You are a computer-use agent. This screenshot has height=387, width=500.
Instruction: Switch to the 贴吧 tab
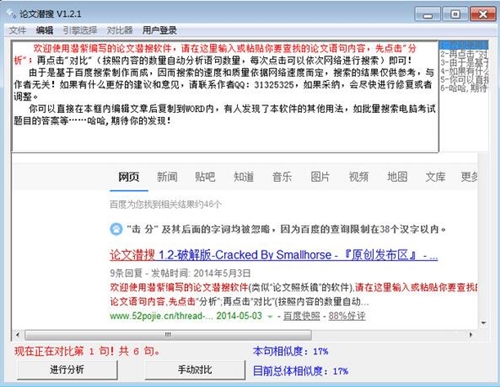tap(205, 177)
